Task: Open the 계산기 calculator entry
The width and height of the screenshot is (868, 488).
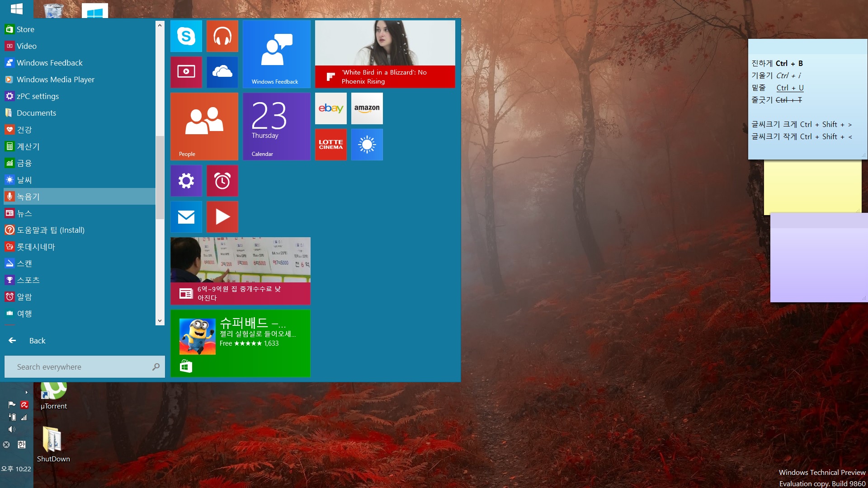Action: [x=79, y=146]
